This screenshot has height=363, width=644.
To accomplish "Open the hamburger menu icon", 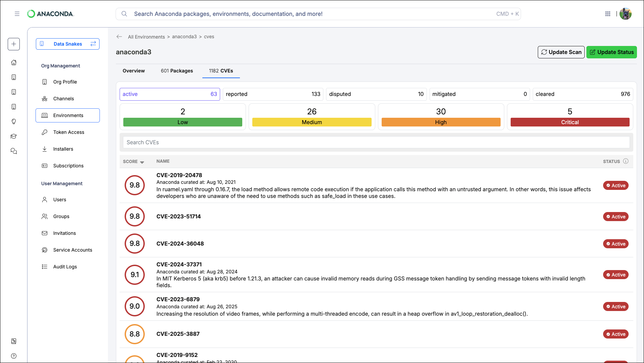I will click(17, 14).
